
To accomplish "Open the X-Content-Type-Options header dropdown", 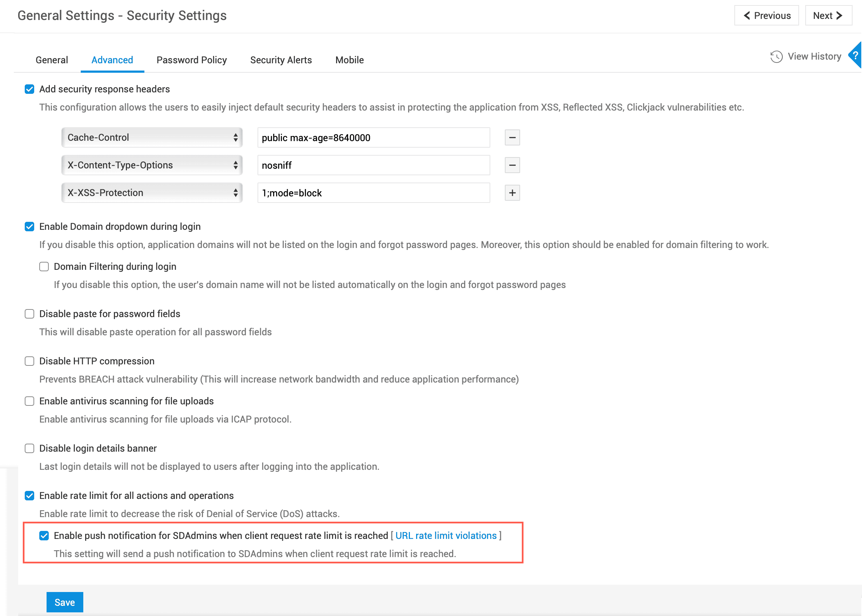I will 152,165.
